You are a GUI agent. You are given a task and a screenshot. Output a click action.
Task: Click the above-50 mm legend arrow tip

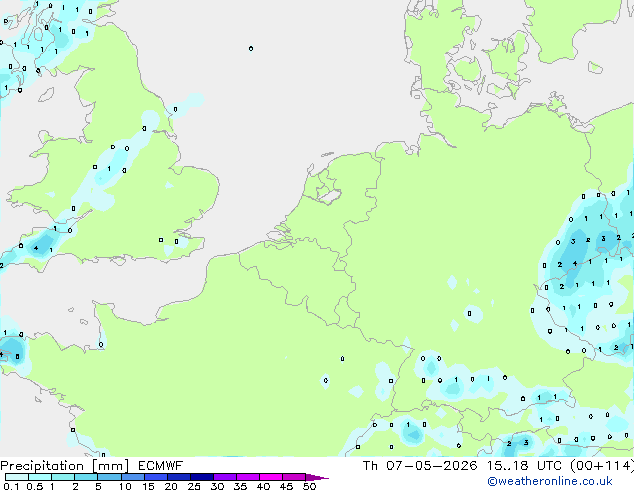click(x=317, y=477)
